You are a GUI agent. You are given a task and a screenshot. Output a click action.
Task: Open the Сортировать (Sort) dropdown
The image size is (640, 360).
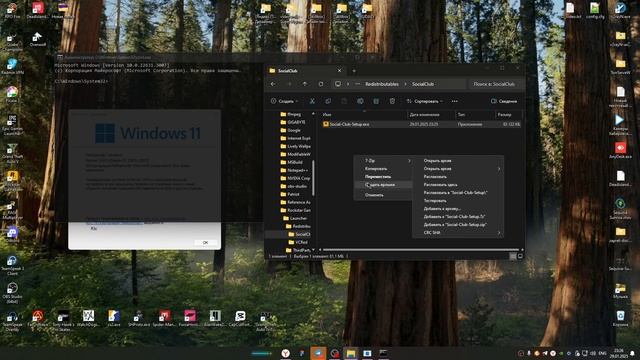424,101
